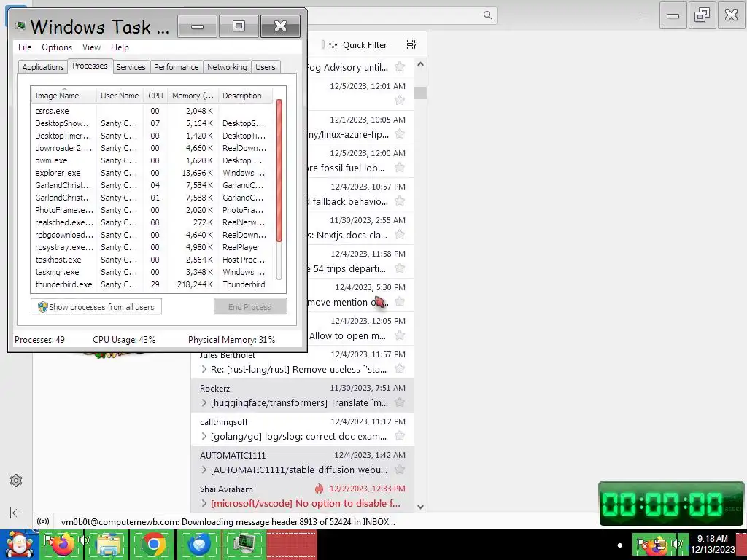Select the csrss.exe process row
747x560 pixels.
pyautogui.click(x=152, y=111)
